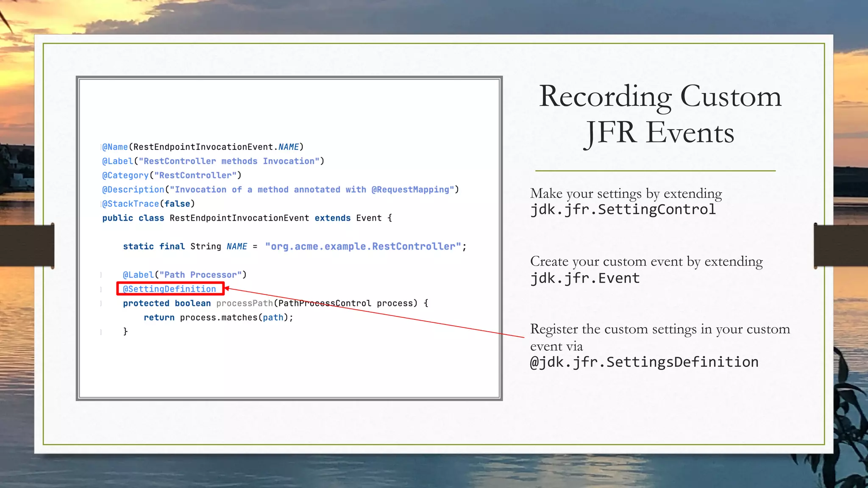Click the slide title 'Recording Custom JFR Events'
The image size is (868, 488).
point(660,114)
